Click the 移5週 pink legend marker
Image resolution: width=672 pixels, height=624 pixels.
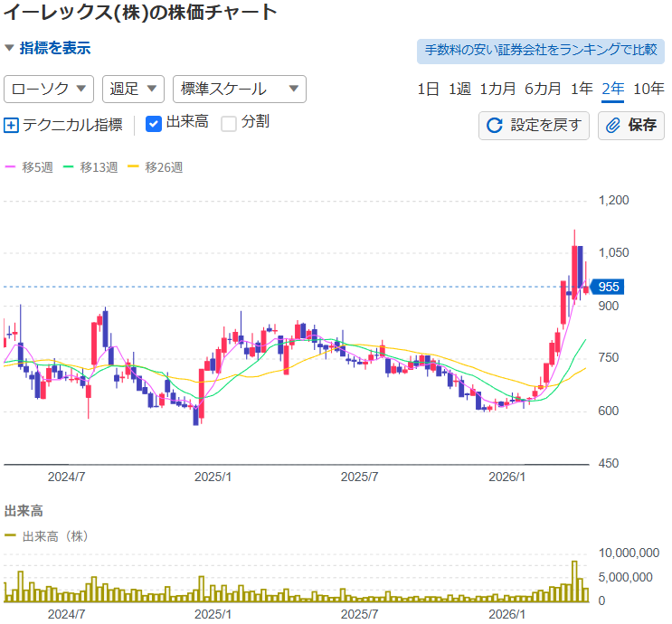[12, 167]
